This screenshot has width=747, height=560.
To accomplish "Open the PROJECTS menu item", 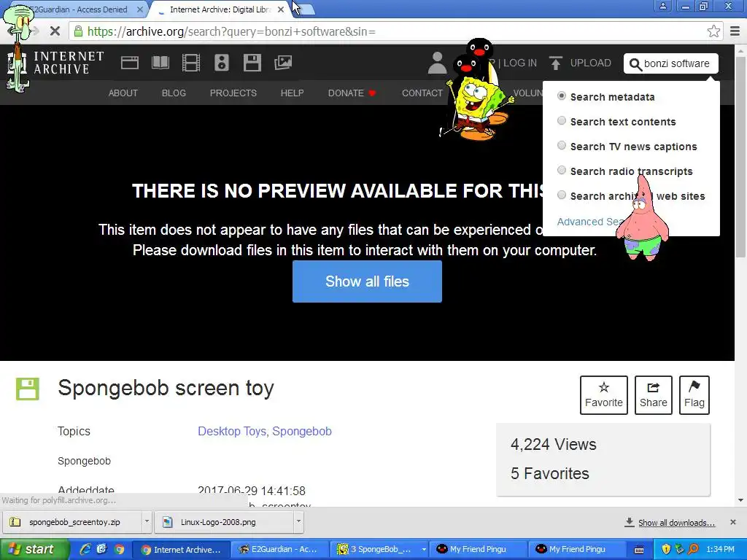I will tap(233, 93).
